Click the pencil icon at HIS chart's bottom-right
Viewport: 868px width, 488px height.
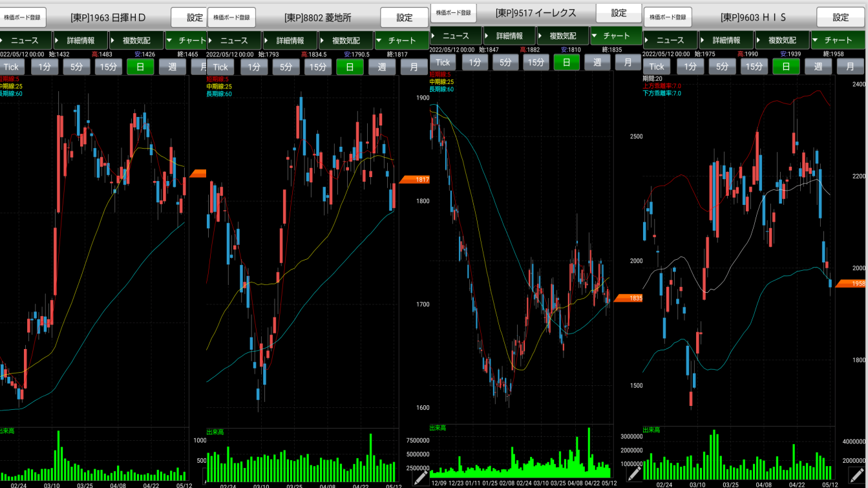coord(857,477)
